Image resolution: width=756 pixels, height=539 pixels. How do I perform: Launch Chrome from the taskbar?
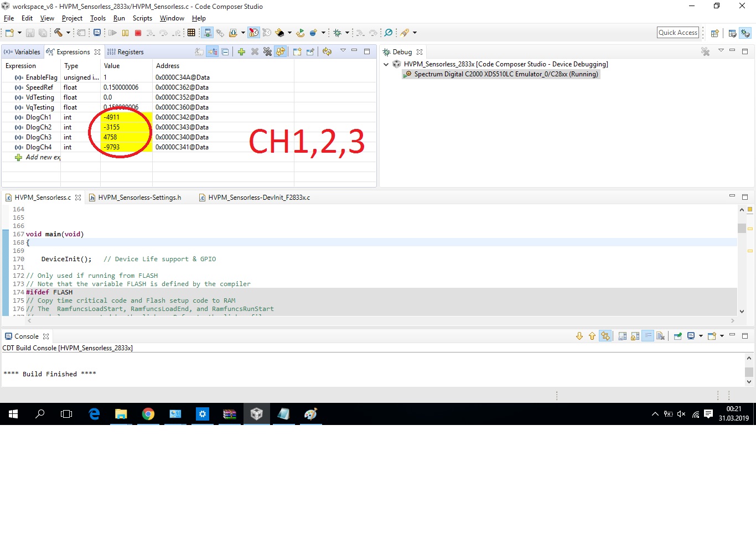pyautogui.click(x=148, y=414)
